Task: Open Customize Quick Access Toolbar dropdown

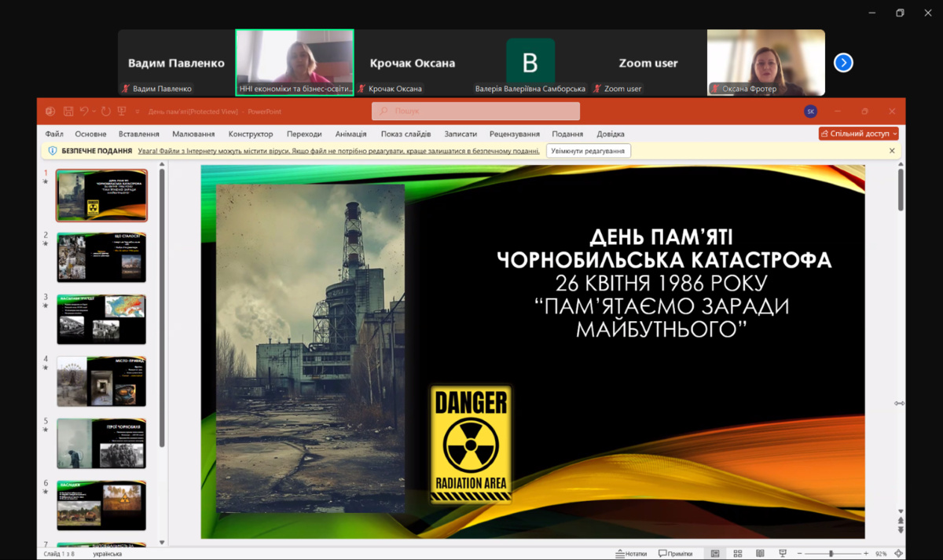Action: coord(138,112)
